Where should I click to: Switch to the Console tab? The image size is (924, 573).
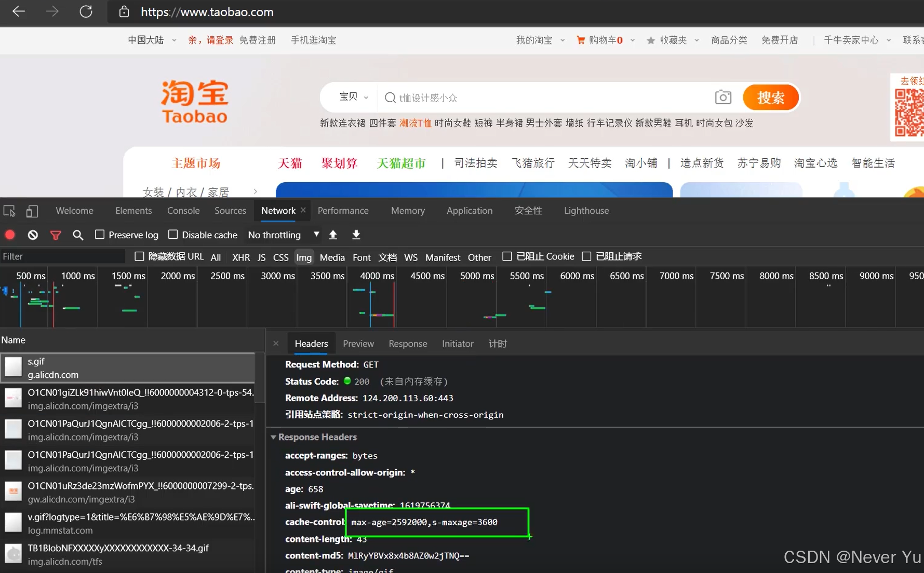(183, 211)
